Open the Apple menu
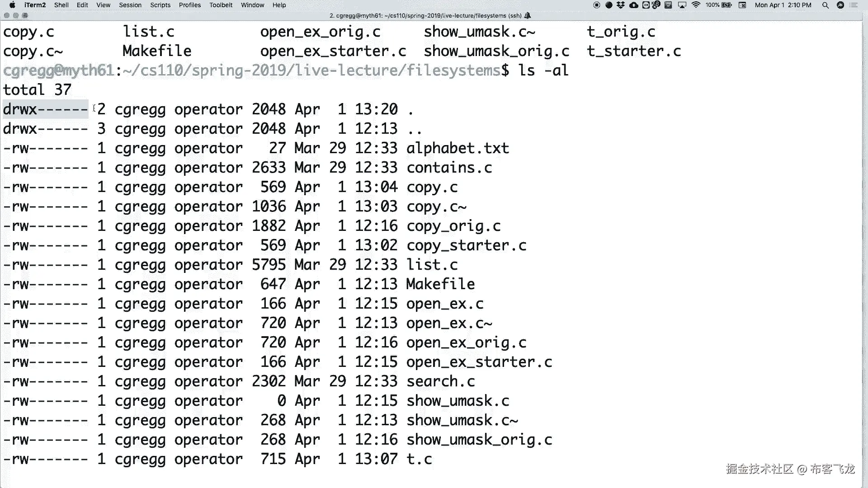Image resolution: width=868 pixels, height=488 pixels. click(x=12, y=5)
